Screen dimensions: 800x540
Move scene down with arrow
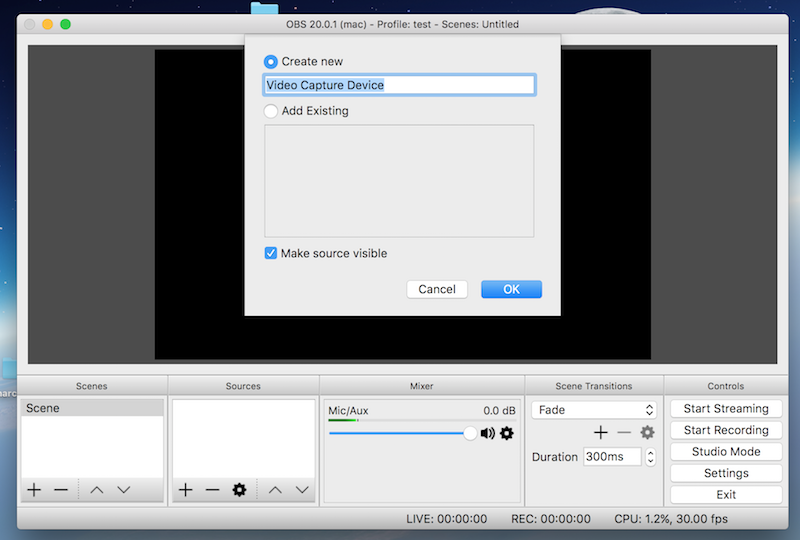tap(123, 490)
